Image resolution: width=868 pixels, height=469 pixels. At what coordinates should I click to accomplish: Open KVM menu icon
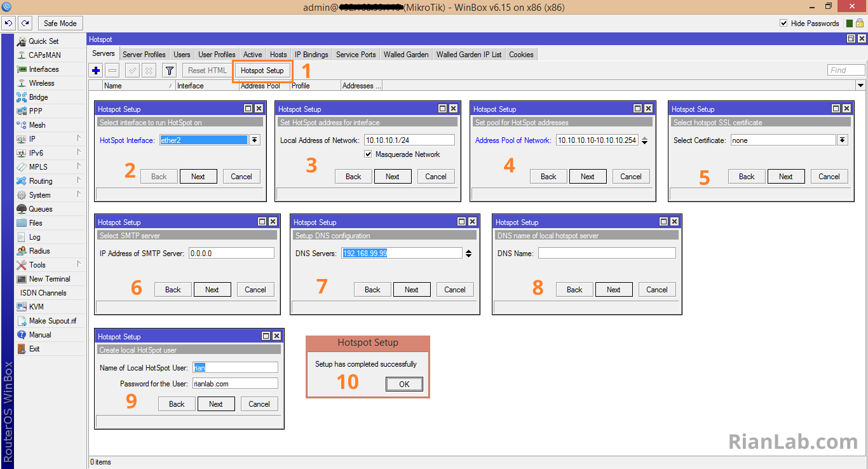[22, 307]
